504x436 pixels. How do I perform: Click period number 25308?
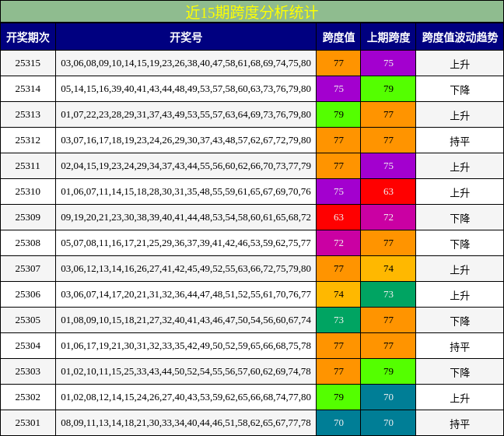pyautogui.click(x=28, y=243)
